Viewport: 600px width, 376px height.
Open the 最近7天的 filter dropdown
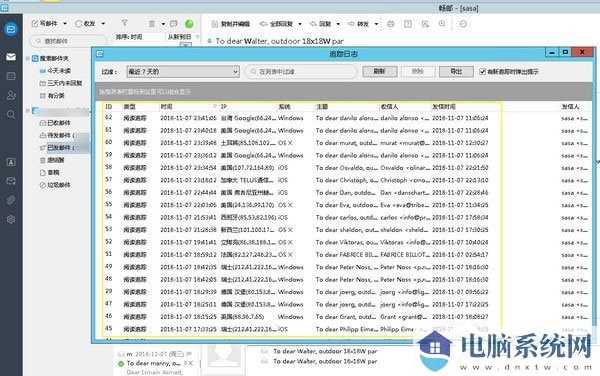point(183,72)
